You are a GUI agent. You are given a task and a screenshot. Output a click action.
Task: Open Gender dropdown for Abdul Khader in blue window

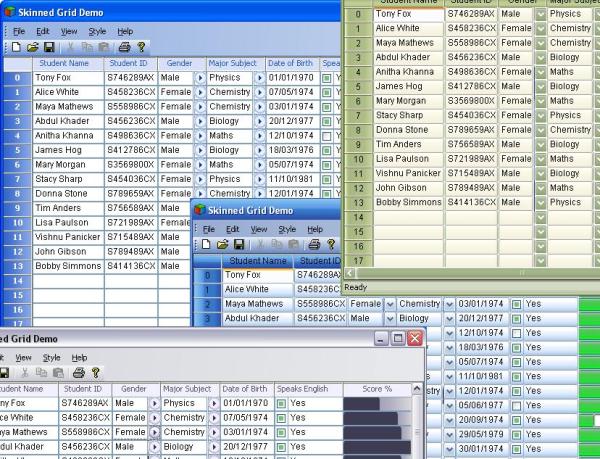pos(200,122)
